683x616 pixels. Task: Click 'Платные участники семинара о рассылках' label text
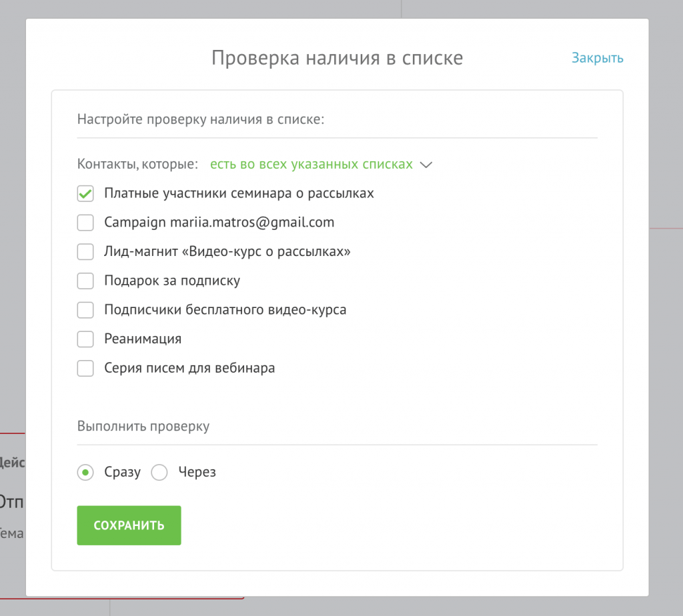click(239, 193)
